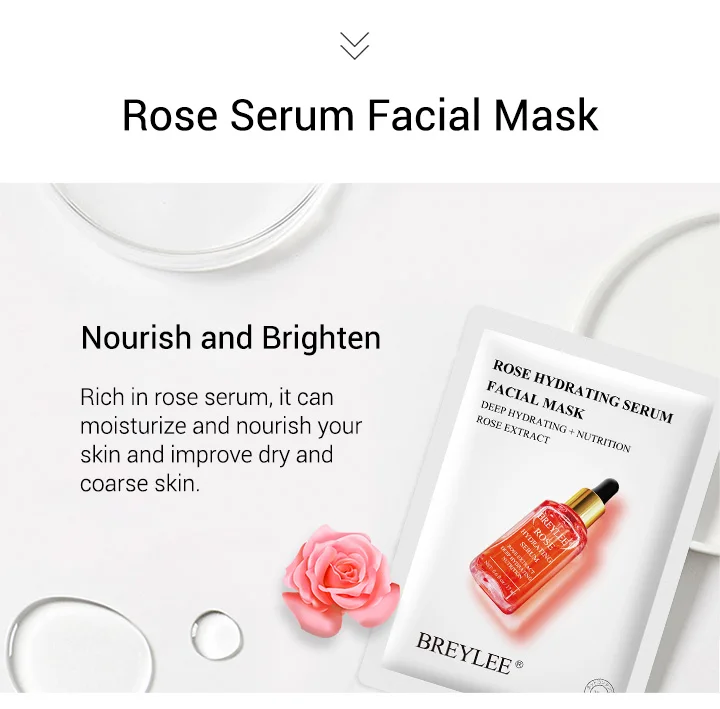
Task: Click the circular seal stamp on packet corner
Action: coord(599,686)
